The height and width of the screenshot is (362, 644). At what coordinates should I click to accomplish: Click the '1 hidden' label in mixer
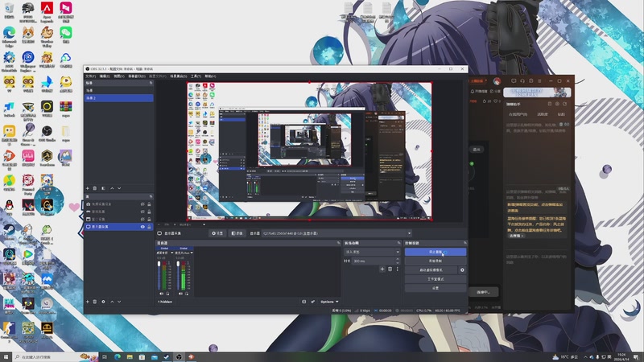(x=165, y=302)
